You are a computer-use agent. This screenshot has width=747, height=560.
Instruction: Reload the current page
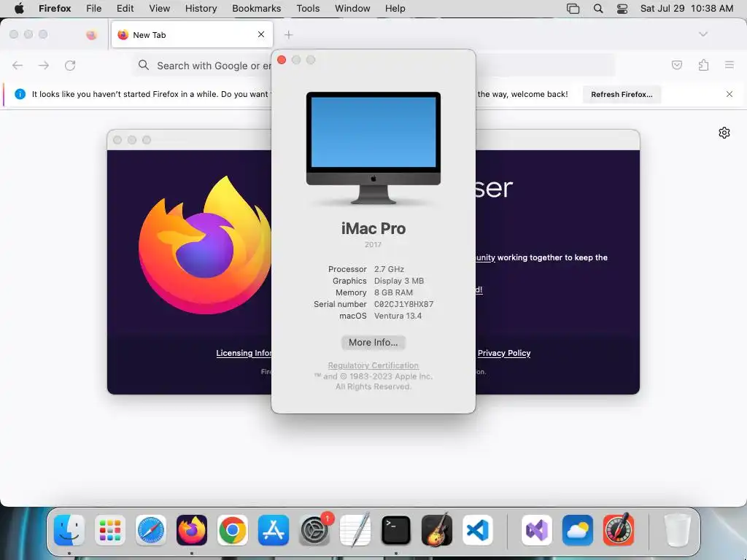[70, 65]
